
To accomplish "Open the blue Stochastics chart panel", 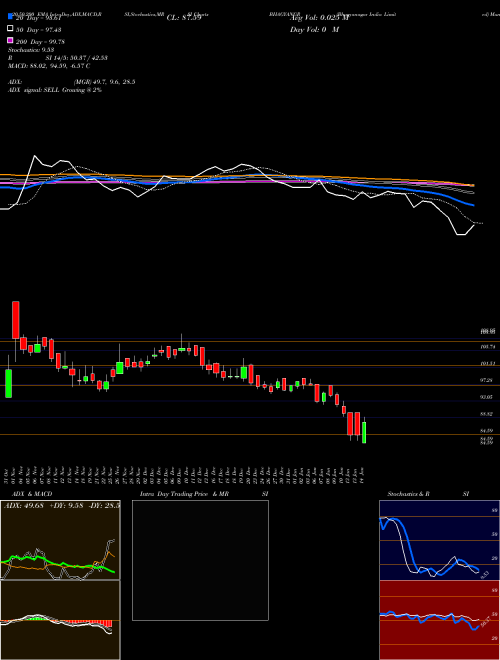I will click(439, 540).
